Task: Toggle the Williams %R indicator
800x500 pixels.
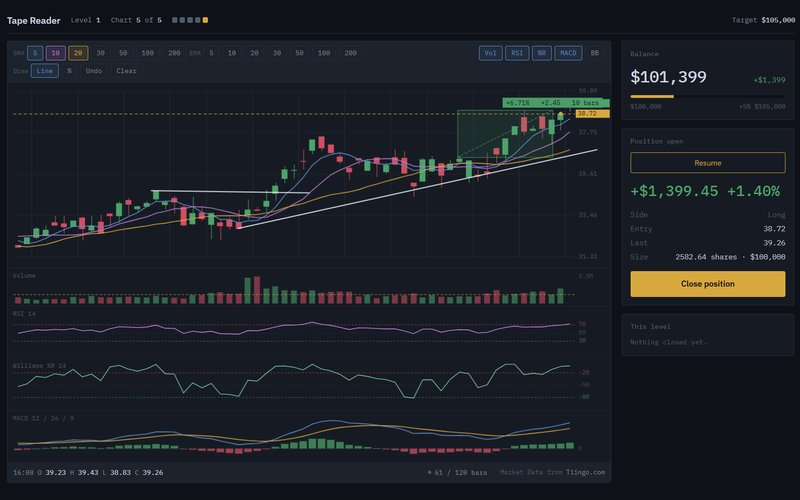Action: click(541, 53)
